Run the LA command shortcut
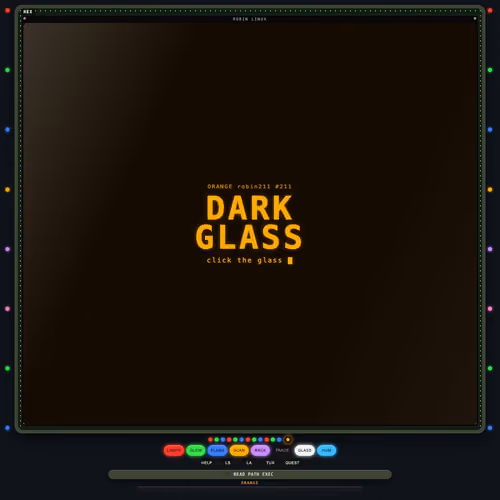500x500 pixels. pos(249,463)
